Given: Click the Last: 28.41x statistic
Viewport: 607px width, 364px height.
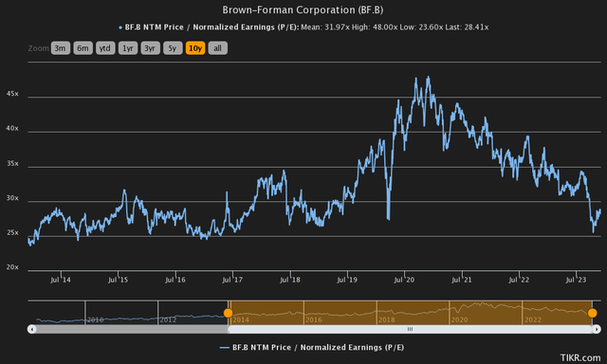Looking at the screenshot, I should 467,27.
